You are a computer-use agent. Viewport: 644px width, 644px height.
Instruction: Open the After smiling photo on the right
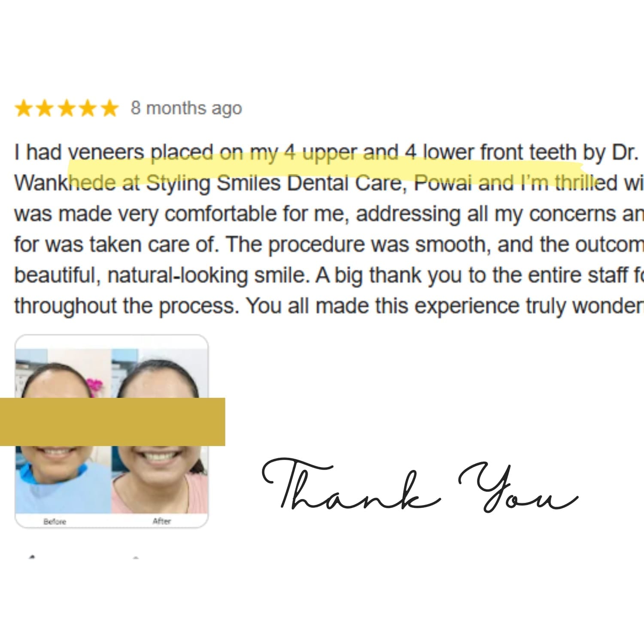click(x=160, y=431)
